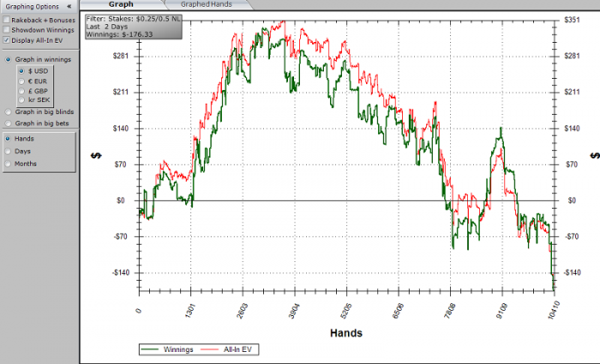Click the left -$140 y-axis label

tap(121, 272)
